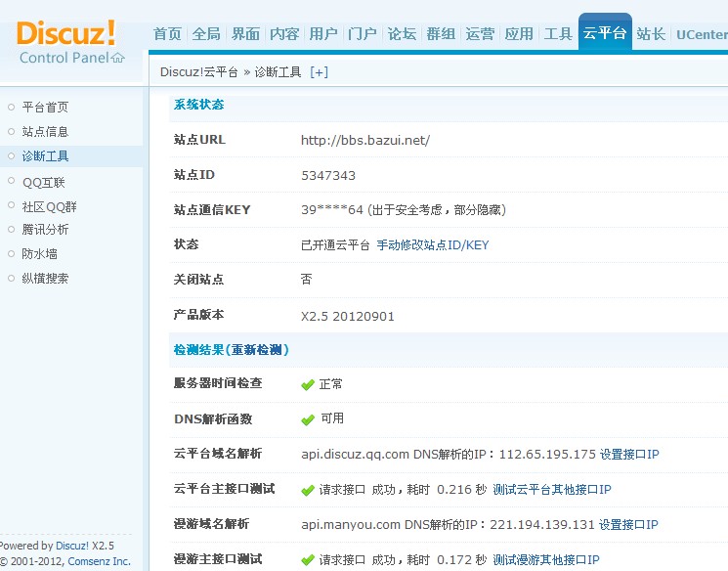Open QQ互联 in sidebar

click(44, 183)
